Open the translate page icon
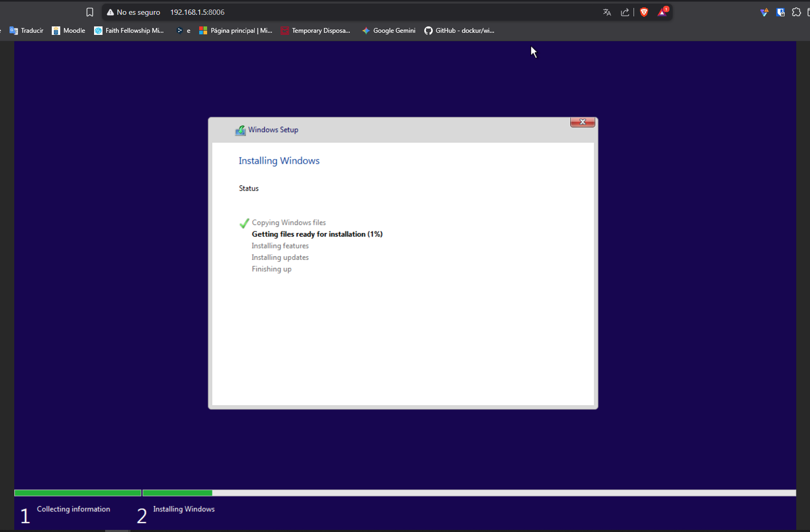The width and height of the screenshot is (810, 532). pyautogui.click(x=607, y=12)
